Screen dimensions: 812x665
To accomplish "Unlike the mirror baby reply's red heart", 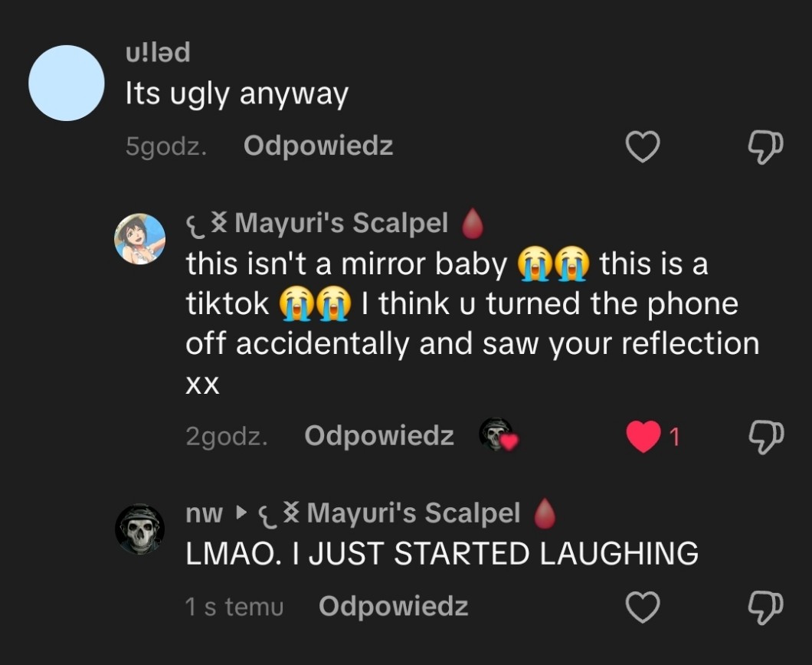I will point(643,437).
